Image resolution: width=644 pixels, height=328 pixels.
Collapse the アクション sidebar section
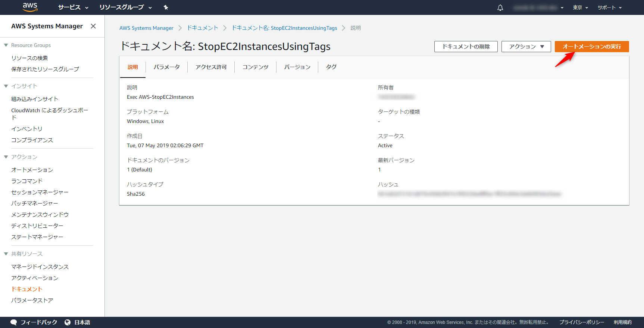[6, 157]
